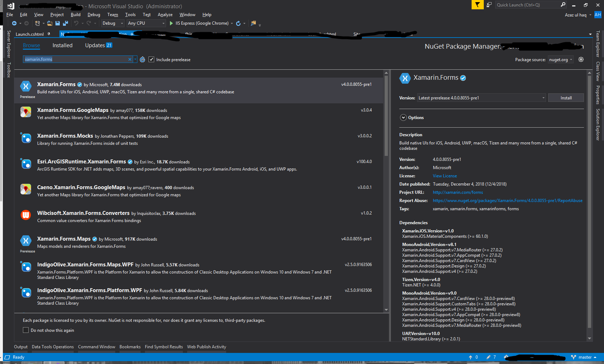Click the Install button for Xamarin.Forms
This screenshot has width=604, height=364.
(x=566, y=98)
